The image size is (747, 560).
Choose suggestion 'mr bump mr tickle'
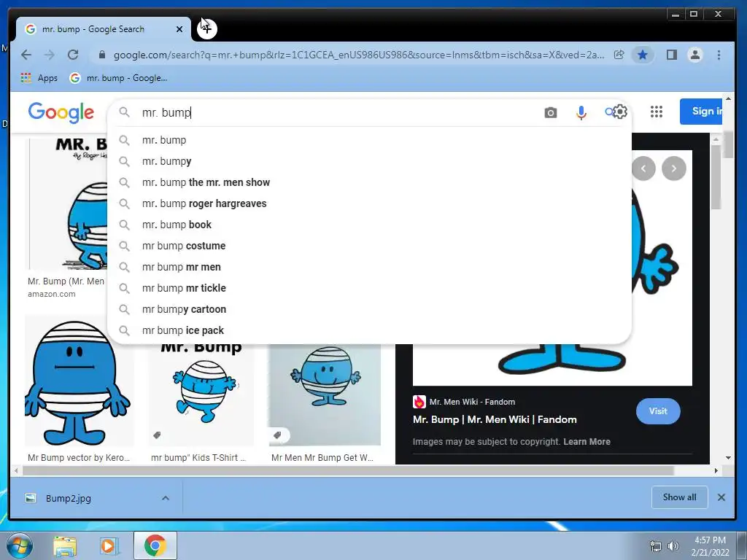[369, 288]
